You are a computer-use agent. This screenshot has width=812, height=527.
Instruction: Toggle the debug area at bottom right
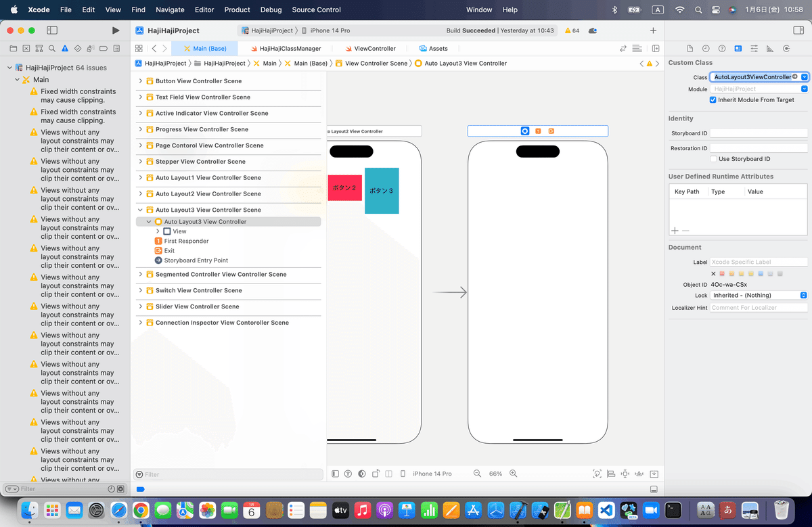point(654,488)
